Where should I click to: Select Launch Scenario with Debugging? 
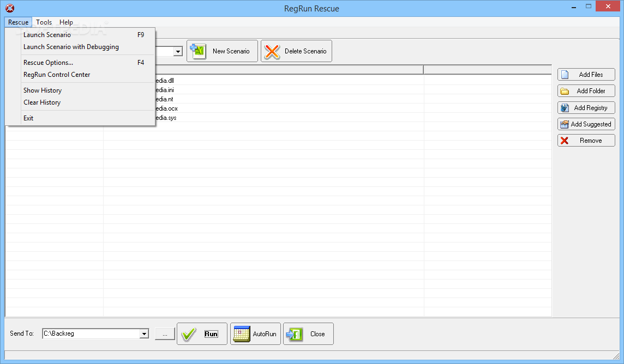click(x=80, y=47)
